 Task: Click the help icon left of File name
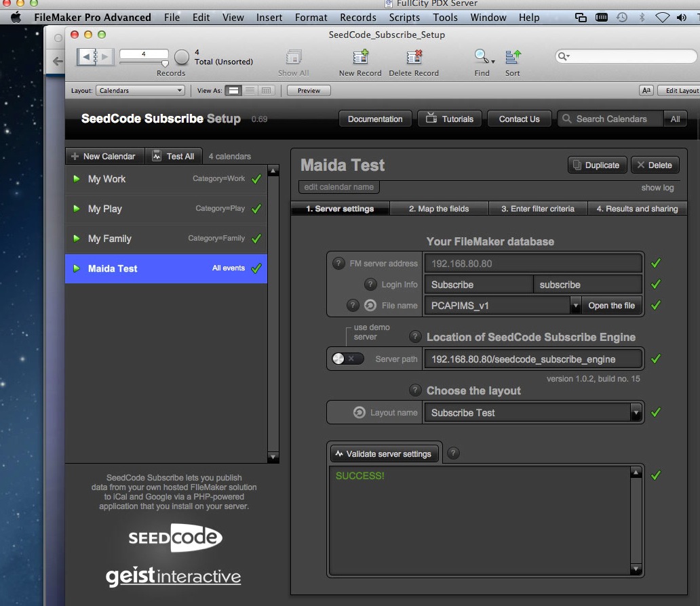click(353, 305)
